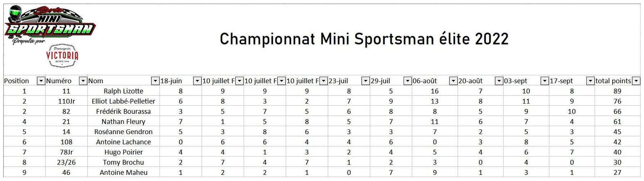Open the Numéro column filter dropdown

tap(83, 81)
